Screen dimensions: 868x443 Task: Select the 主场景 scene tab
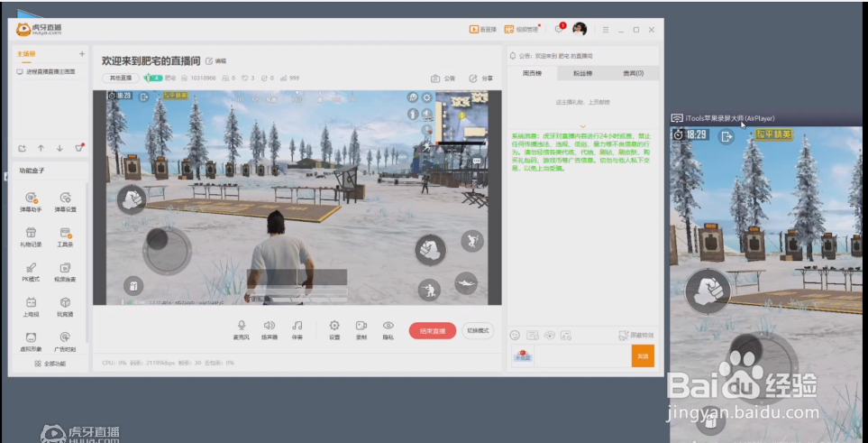[26, 54]
